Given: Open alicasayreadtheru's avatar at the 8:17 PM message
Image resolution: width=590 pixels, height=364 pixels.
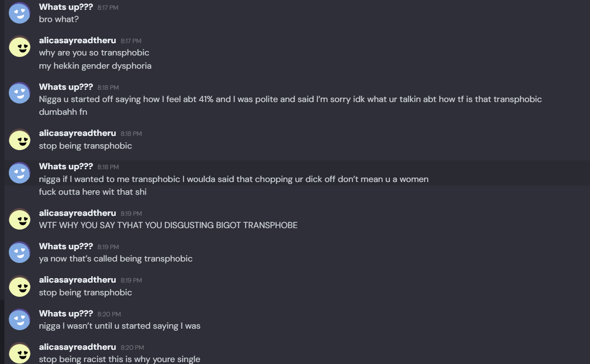Looking at the screenshot, I should 20,47.
